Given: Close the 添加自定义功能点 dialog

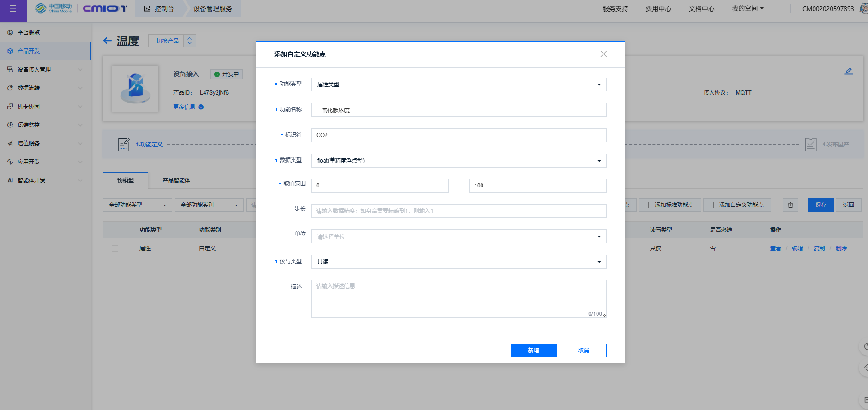Looking at the screenshot, I should click(603, 54).
